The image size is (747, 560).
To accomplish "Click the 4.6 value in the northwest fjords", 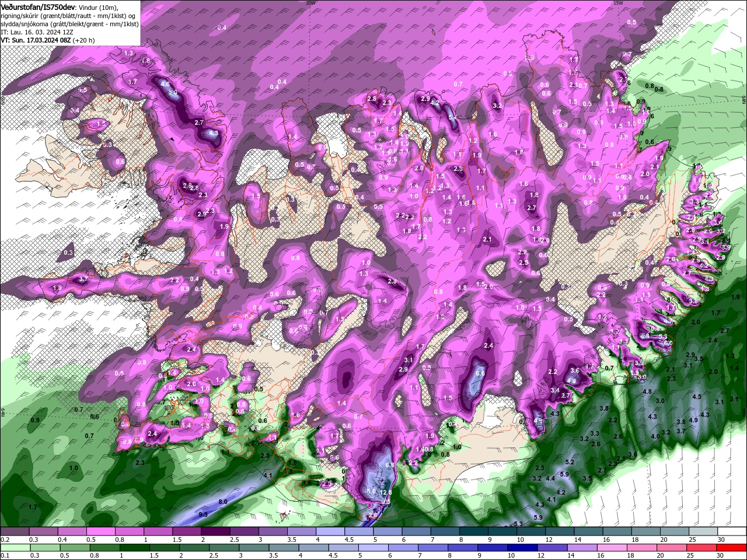I will [165, 84].
